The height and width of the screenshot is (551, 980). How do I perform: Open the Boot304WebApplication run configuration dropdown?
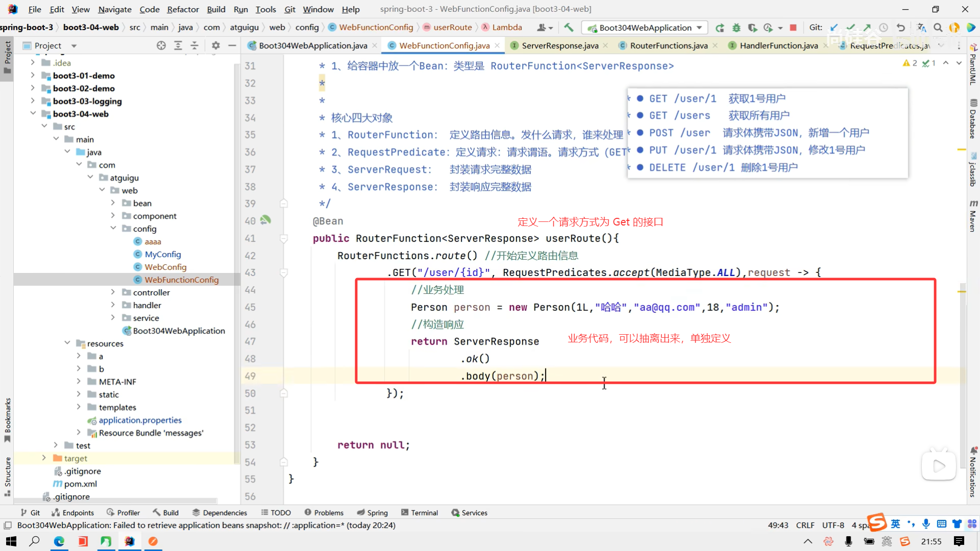click(645, 28)
